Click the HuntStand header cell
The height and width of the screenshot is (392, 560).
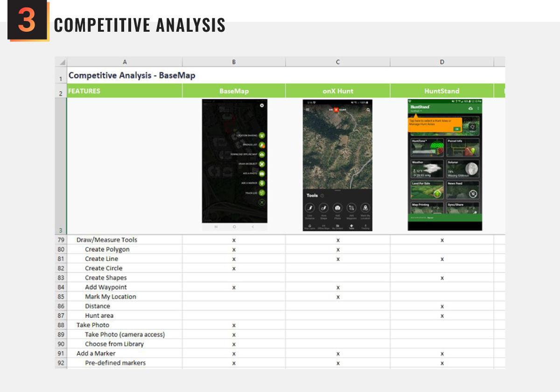[x=441, y=91]
